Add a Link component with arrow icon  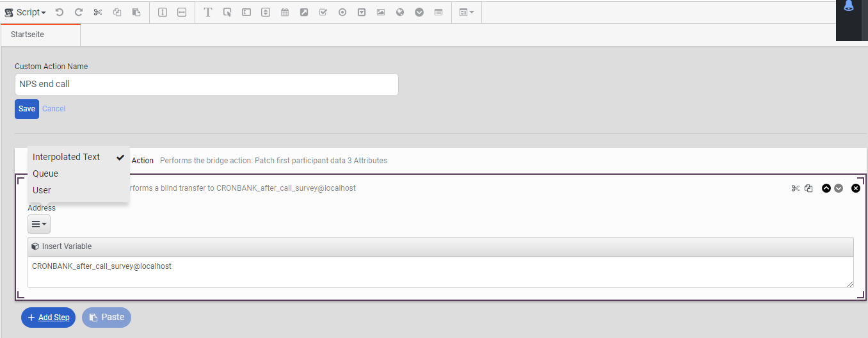304,12
